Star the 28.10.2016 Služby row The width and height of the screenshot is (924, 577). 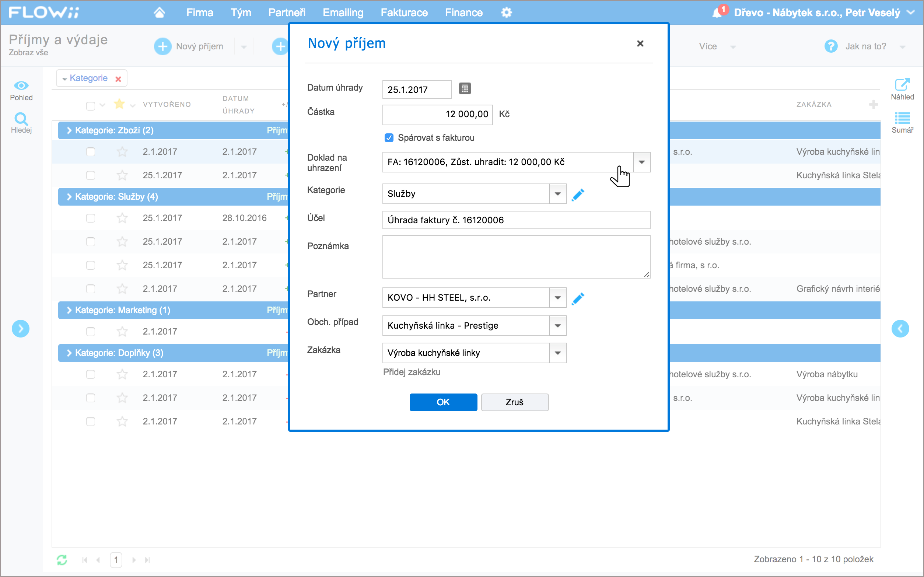pos(122,218)
